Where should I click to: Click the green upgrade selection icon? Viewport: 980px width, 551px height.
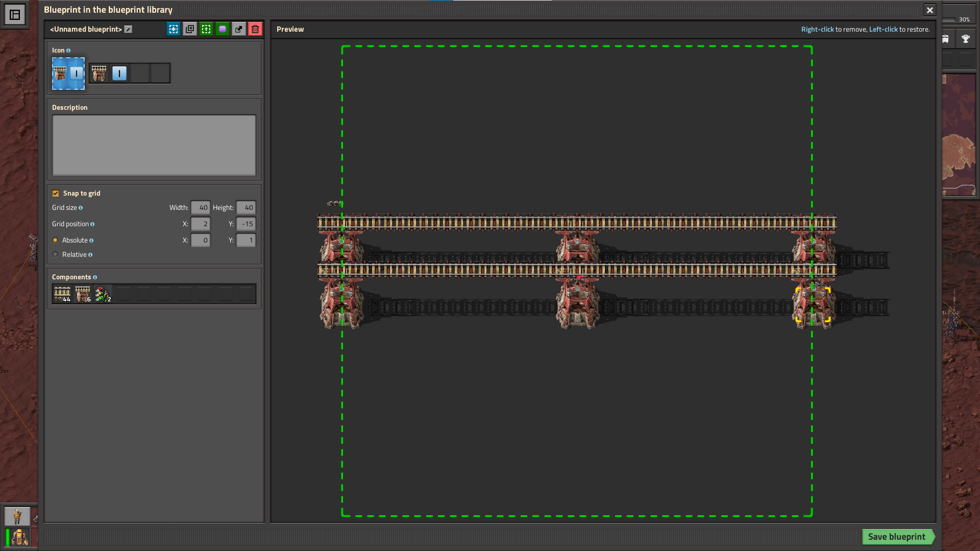pos(206,29)
